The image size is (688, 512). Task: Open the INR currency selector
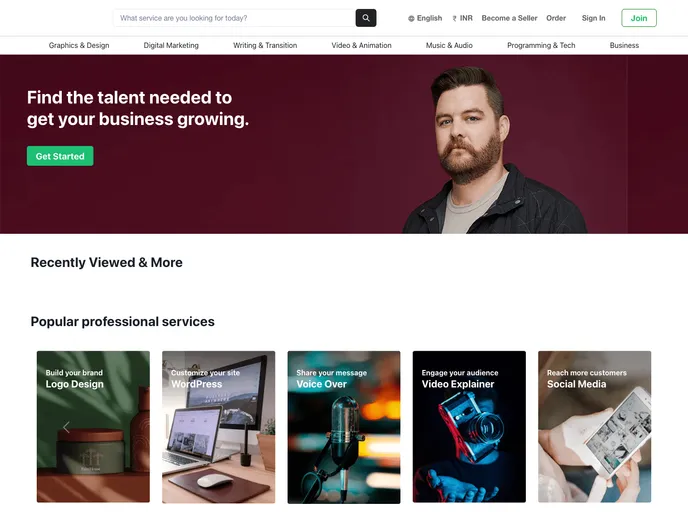tap(462, 18)
